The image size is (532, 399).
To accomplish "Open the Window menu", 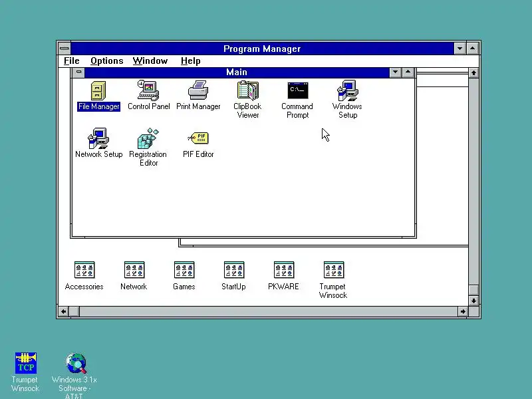I will (150, 61).
